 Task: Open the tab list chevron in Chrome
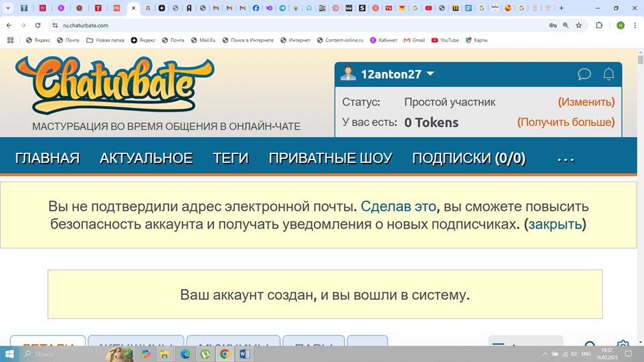8,8
